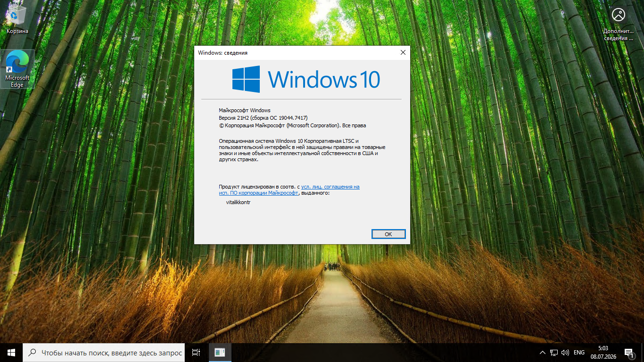Open the network status tray icon
This screenshot has width=644, height=362.
tap(554, 353)
